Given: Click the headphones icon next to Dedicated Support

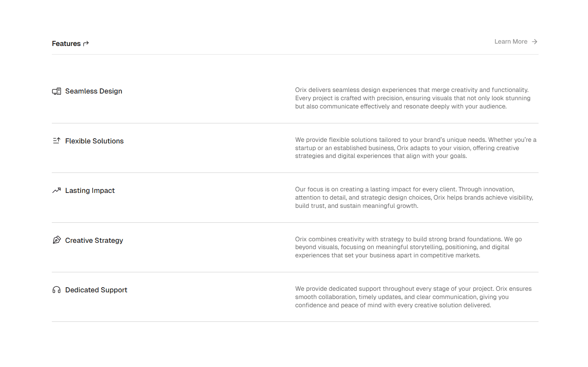Looking at the screenshot, I should point(57,290).
